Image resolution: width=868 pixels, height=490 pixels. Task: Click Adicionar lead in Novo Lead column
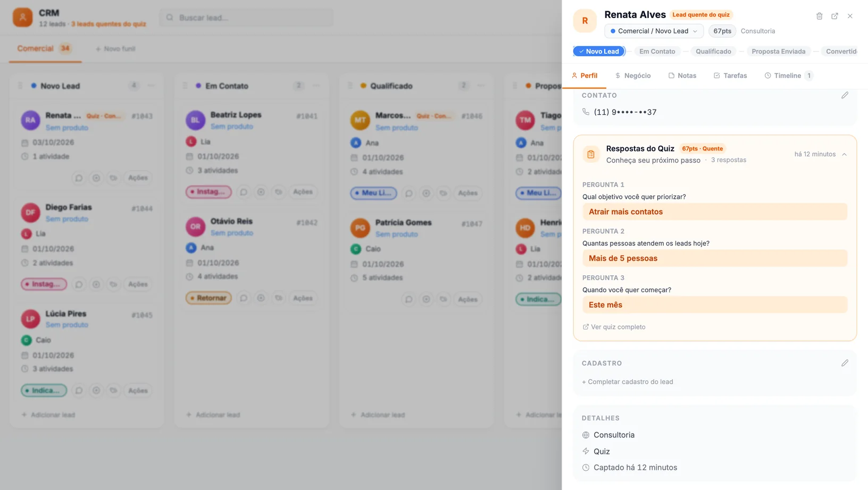coord(48,415)
